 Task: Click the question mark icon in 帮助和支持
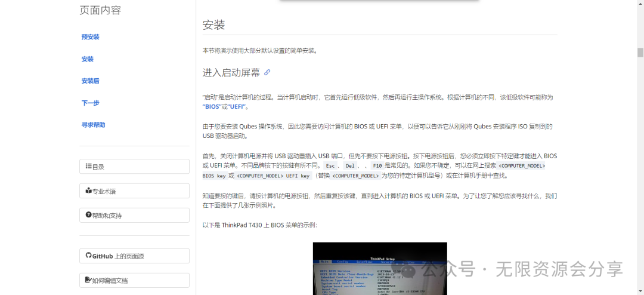pos(88,215)
